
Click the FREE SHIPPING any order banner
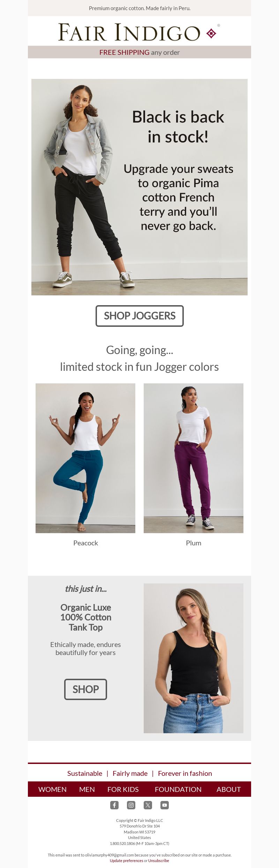pos(139,52)
